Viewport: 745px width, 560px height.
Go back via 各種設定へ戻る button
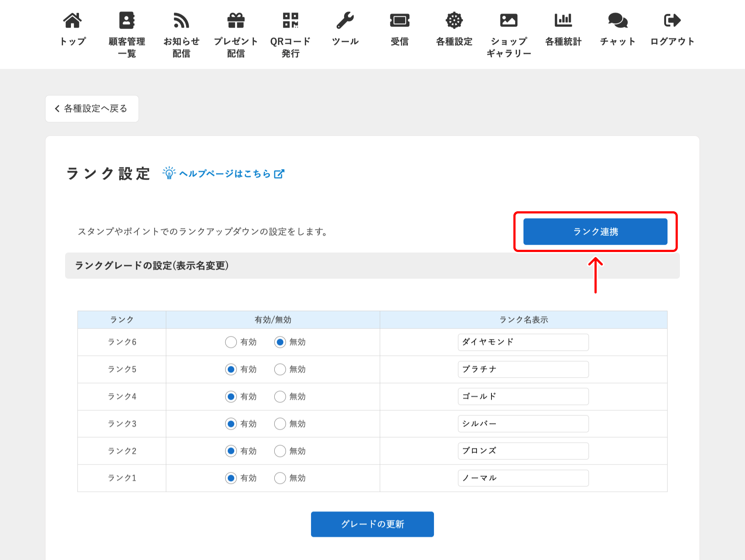pos(92,109)
